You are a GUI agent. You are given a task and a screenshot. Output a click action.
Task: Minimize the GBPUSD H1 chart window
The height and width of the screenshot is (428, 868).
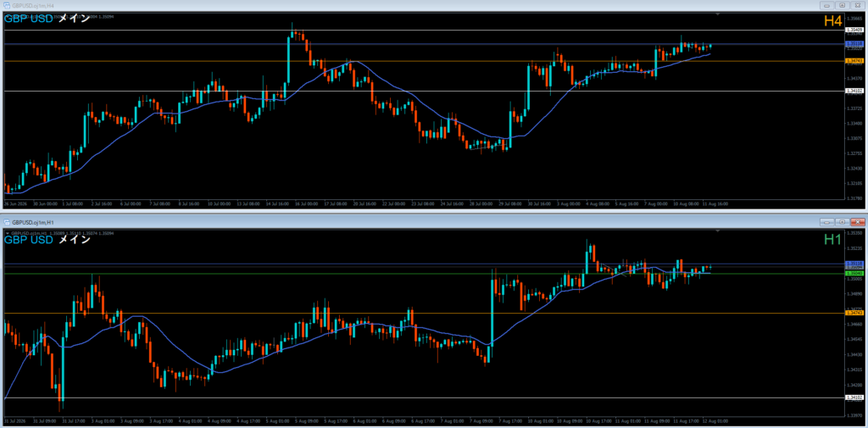(829, 222)
